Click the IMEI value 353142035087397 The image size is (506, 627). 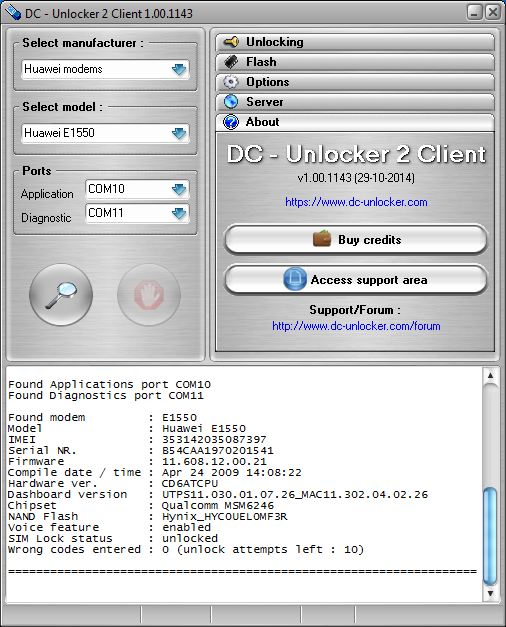(x=214, y=439)
